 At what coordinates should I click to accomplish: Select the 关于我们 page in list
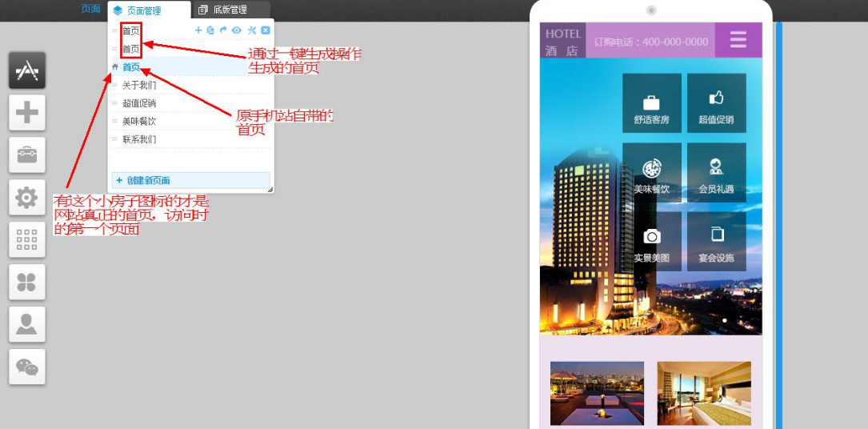(x=139, y=85)
